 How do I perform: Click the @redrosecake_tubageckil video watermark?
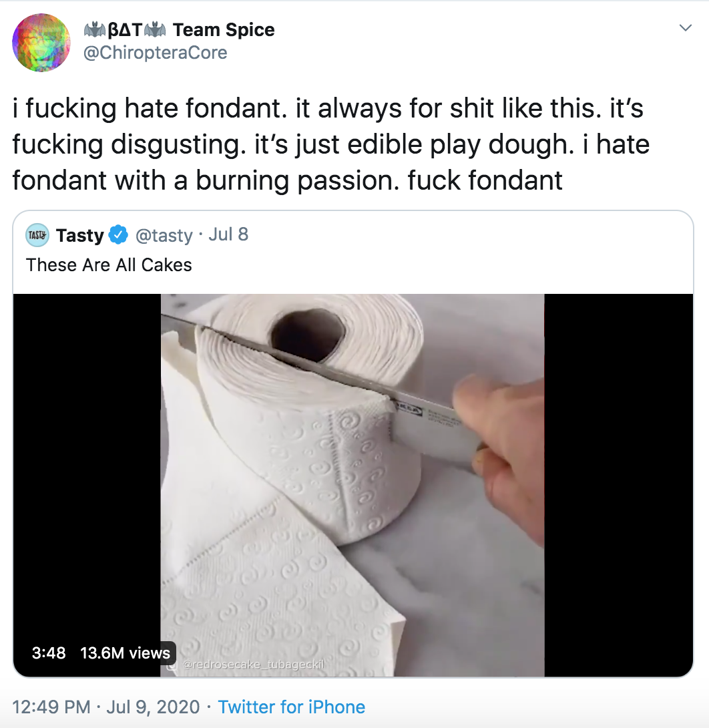coord(252,665)
